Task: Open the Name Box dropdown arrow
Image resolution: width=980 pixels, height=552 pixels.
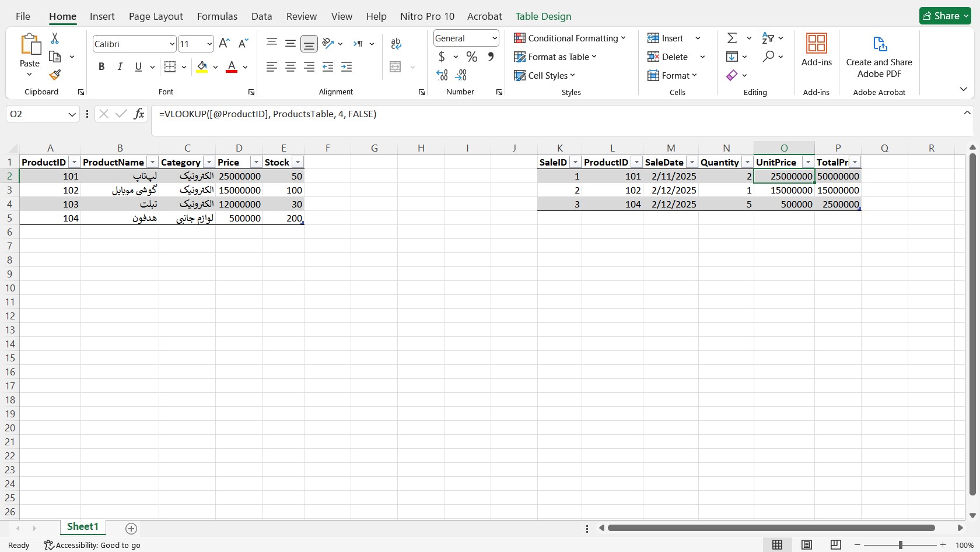Action: pyautogui.click(x=72, y=114)
